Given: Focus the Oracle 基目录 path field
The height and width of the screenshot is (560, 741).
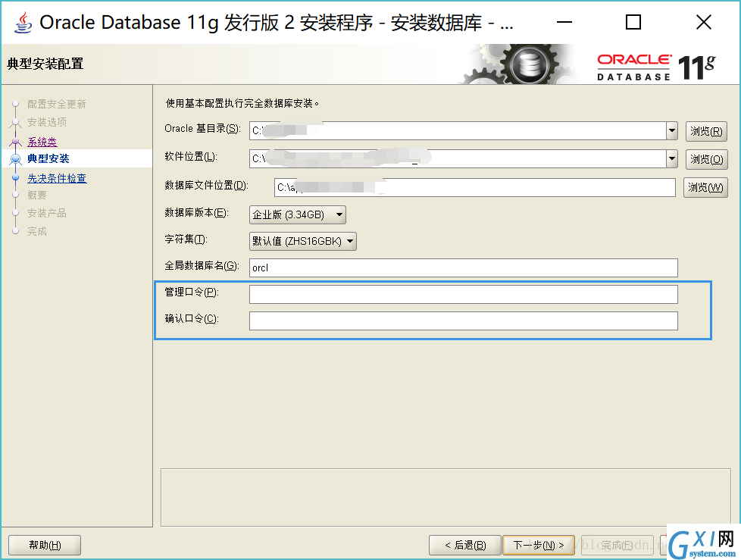Looking at the screenshot, I should pos(458,131).
